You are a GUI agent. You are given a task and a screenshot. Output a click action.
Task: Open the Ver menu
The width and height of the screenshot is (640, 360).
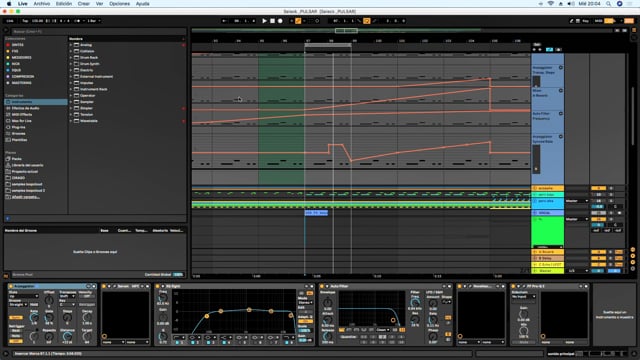(99, 4)
